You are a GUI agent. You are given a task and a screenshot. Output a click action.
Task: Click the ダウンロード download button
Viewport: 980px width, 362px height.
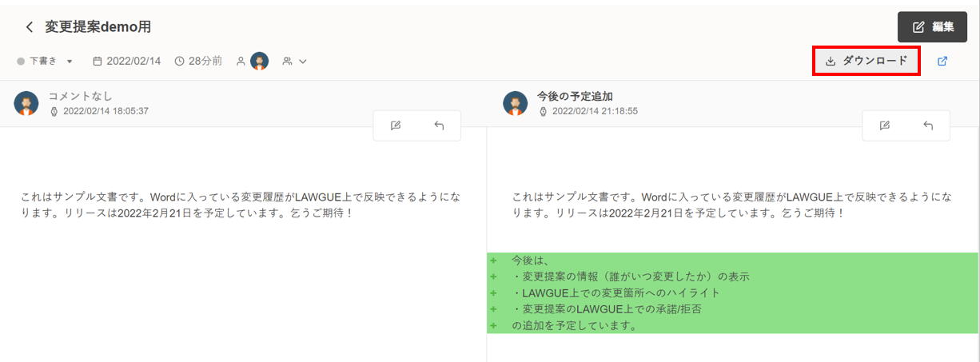(866, 61)
